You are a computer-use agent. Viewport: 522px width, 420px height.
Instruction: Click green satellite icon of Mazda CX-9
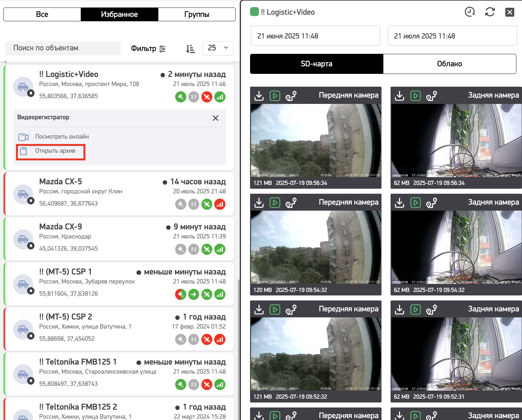207,249
